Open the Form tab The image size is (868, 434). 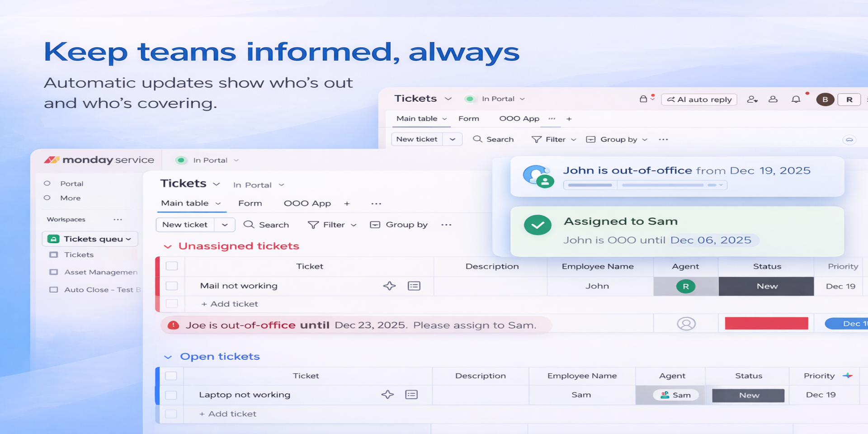click(x=250, y=203)
